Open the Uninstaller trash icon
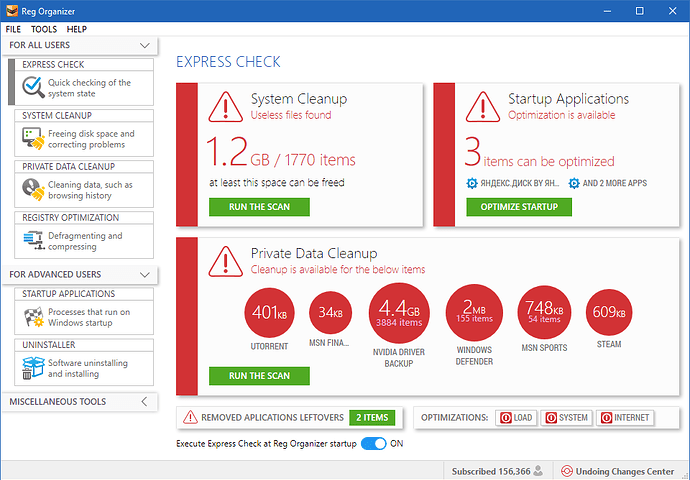This screenshot has width=690, height=480. [32, 368]
